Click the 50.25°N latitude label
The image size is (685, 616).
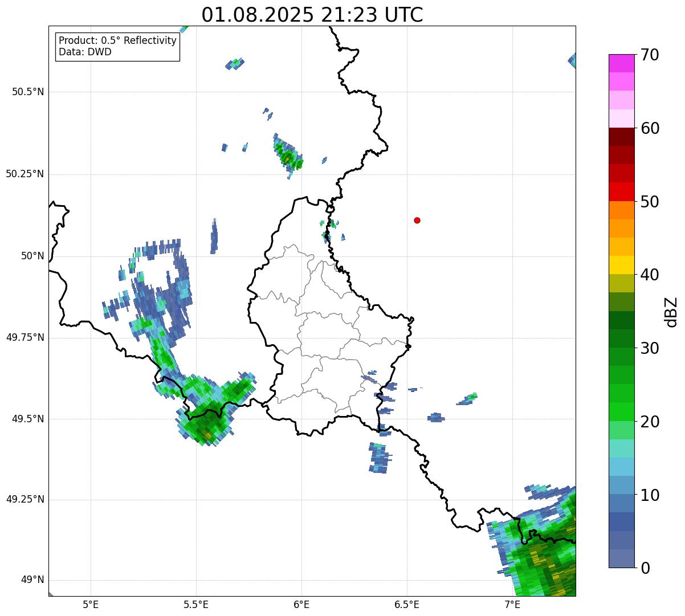(25, 174)
